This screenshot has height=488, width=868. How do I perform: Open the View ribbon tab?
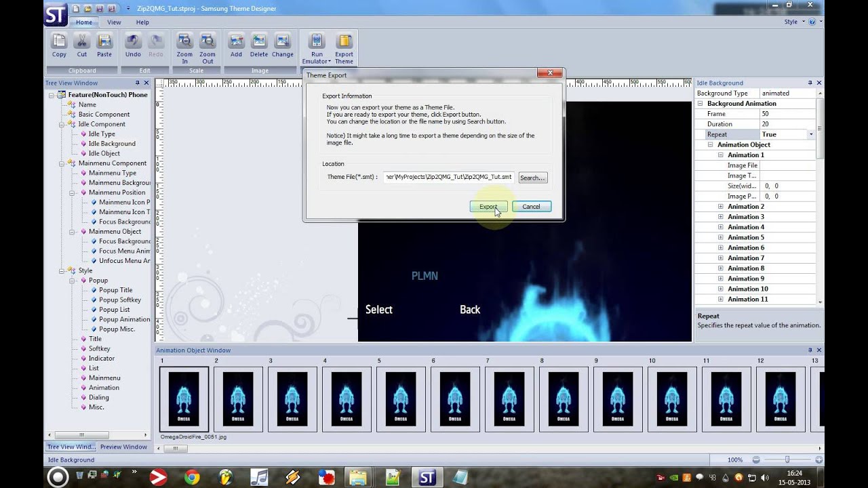pos(114,22)
